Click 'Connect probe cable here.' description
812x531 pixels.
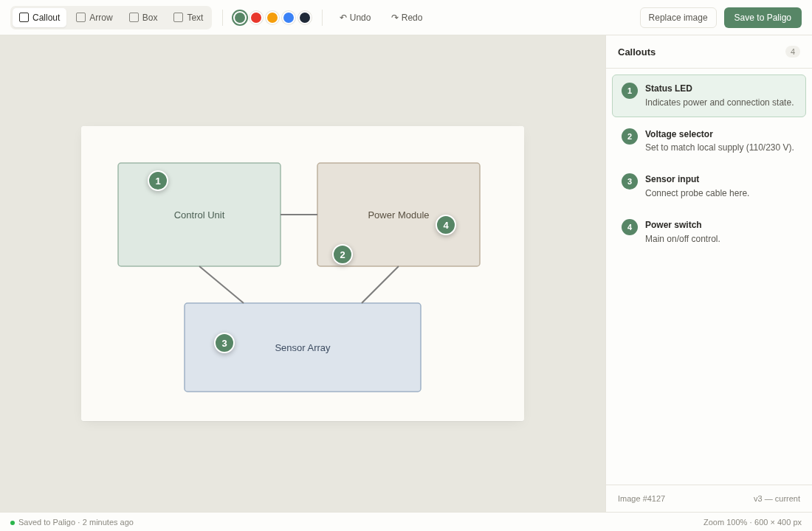[697, 193]
